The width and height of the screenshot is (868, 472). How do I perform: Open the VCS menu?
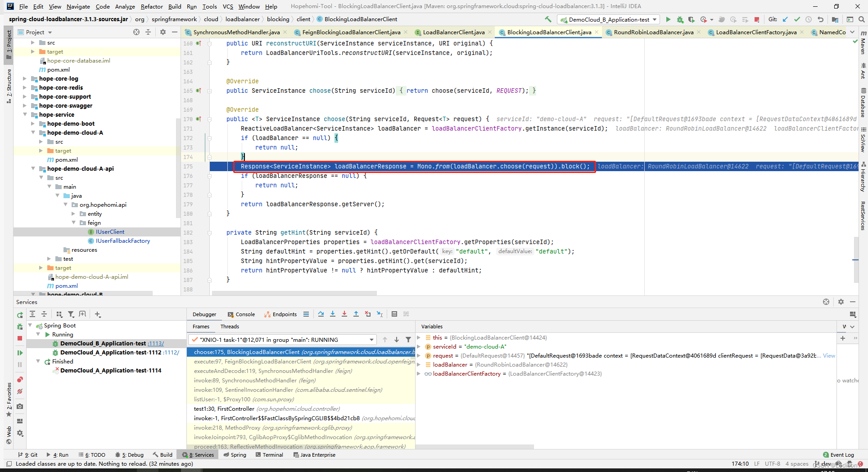[x=228, y=6]
